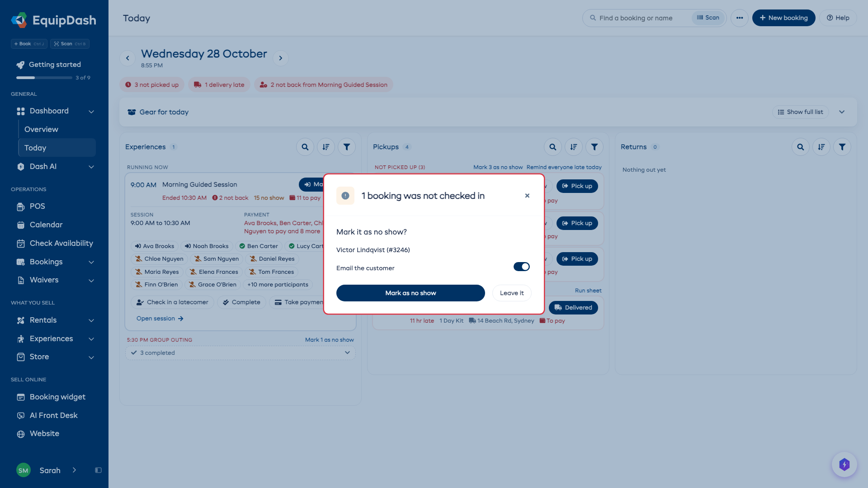Sort the Pickups column
Screen dimensions: 868x488
pyautogui.click(x=574, y=147)
